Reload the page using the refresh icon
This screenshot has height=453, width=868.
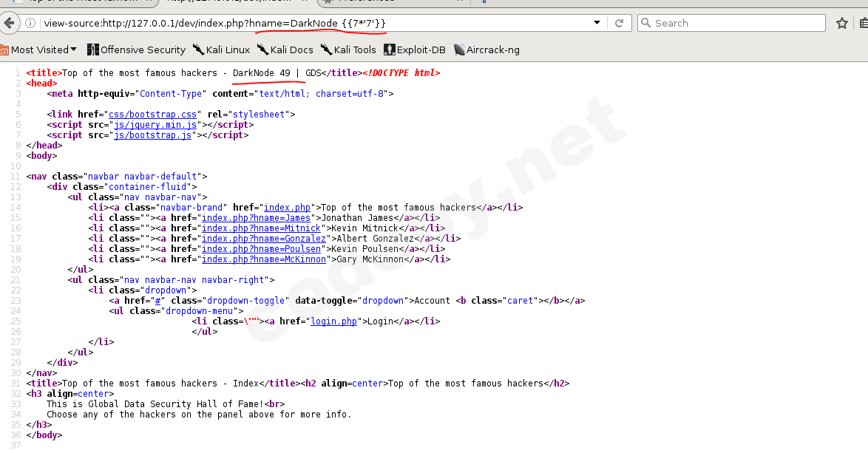619,23
